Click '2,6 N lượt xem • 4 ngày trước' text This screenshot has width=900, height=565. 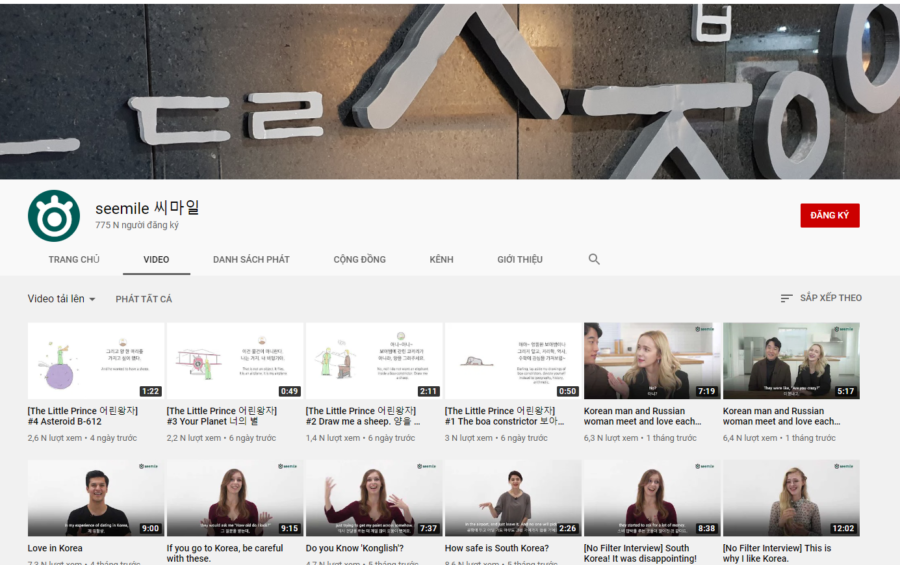82,438
